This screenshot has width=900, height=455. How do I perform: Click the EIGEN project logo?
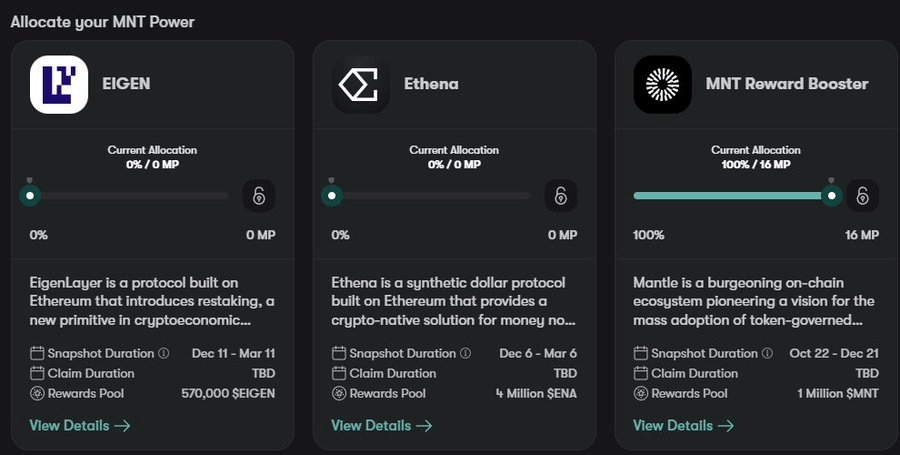59,84
